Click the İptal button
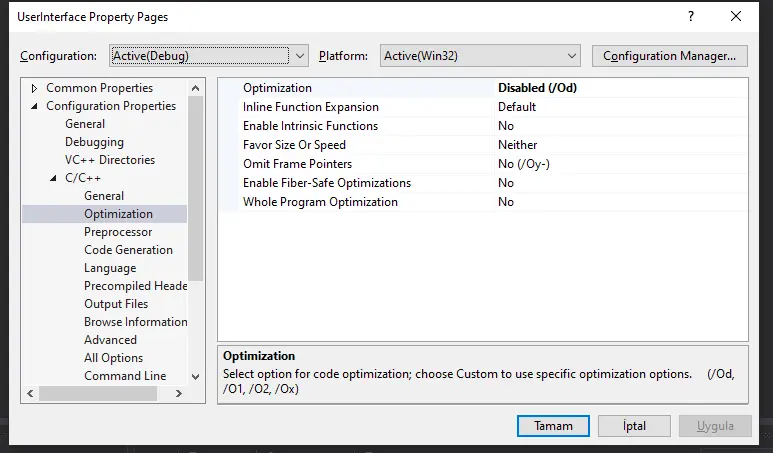Screen dimensions: 773x453 pyautogui.click(x=634, y=426)
